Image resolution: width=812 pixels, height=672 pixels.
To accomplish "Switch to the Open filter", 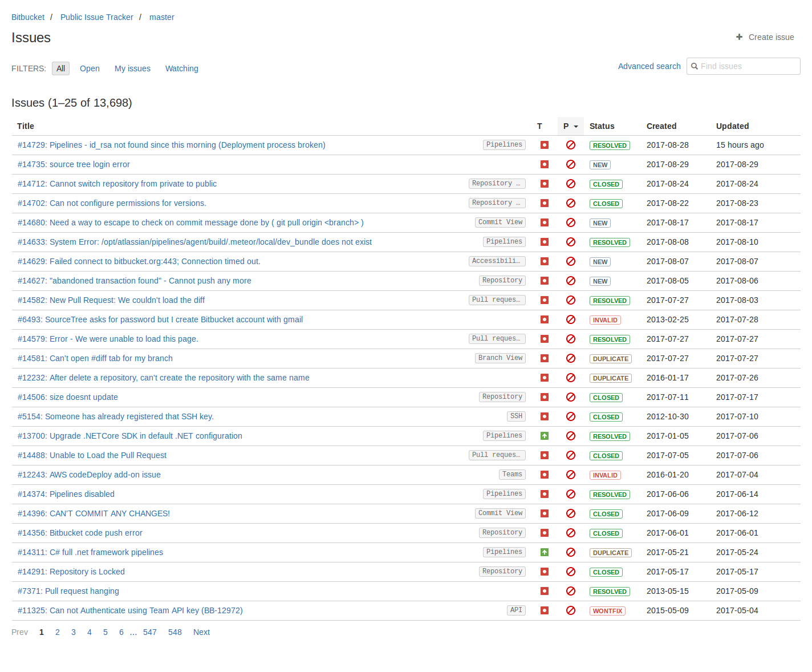I will 90,68.
